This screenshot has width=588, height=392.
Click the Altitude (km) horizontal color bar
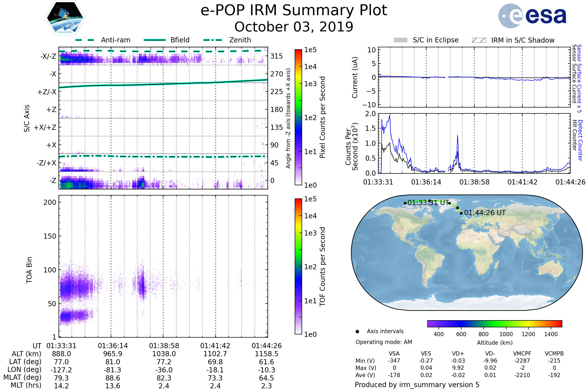click(494, 323)
